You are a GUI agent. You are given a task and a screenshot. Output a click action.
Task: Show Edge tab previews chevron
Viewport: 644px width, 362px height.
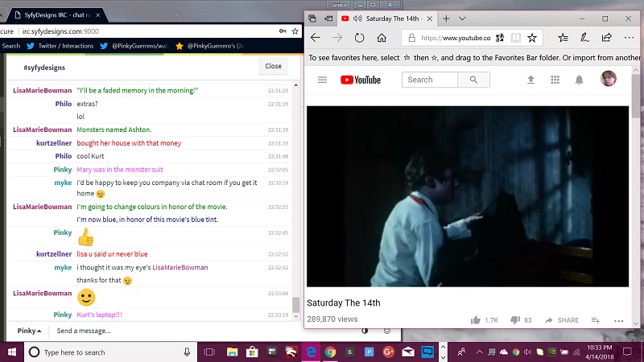tap(462, 19)
